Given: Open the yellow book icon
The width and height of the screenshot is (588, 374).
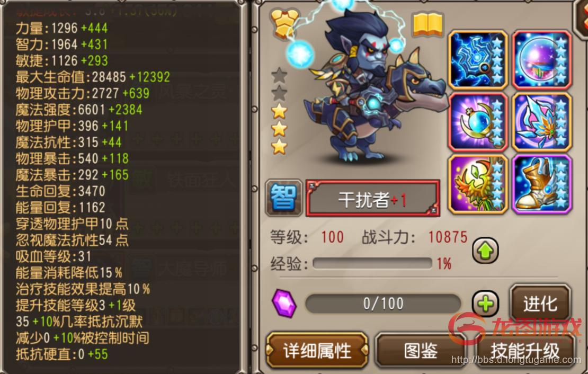Looking at the screenshot, I should point(427,25).
